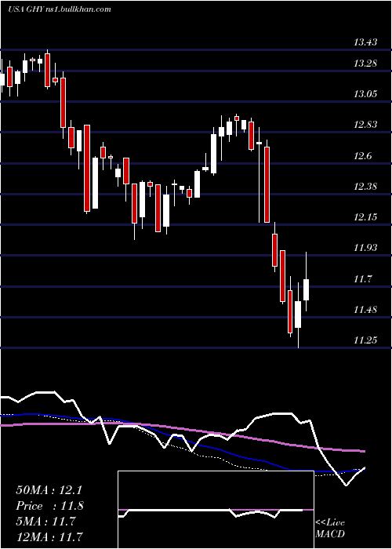The image size is (392, 549).
Task: Click the 12.6 price axis label
Action: [363, 156]
